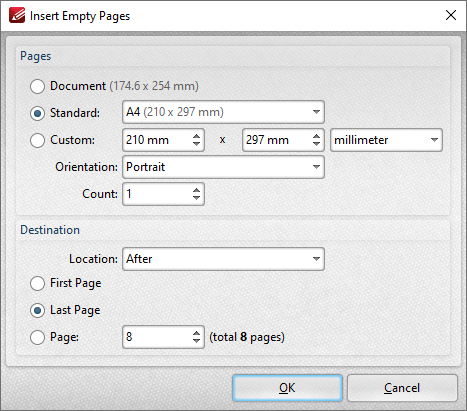
Task: Select the First Page destination option
Action: point(37,284)
